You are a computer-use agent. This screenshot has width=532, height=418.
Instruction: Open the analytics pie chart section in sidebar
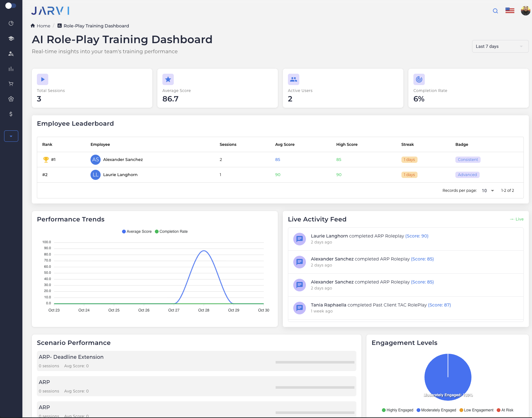11,23
